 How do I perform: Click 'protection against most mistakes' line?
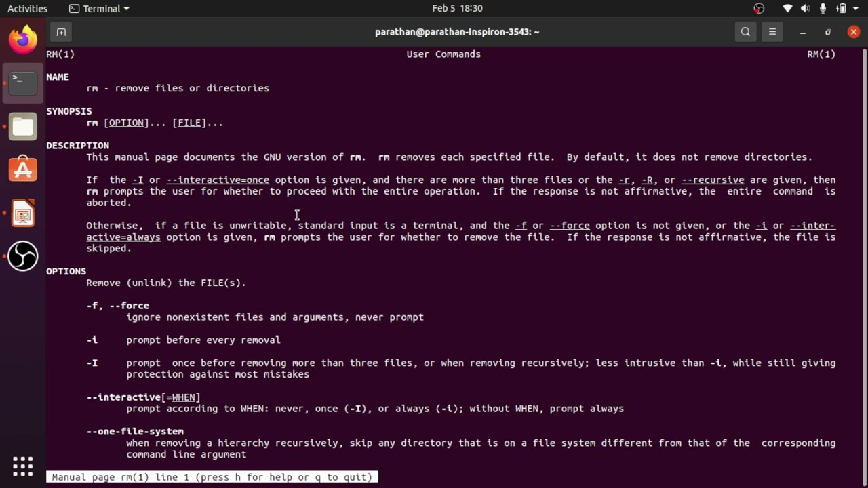[218, 374]
